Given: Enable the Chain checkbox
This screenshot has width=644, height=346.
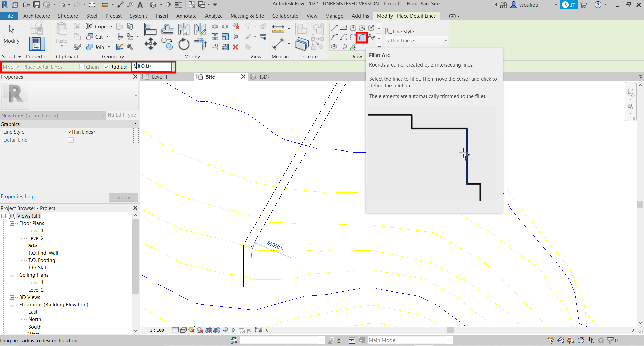Looking at the screenshot, I should [x=82, y=67].
